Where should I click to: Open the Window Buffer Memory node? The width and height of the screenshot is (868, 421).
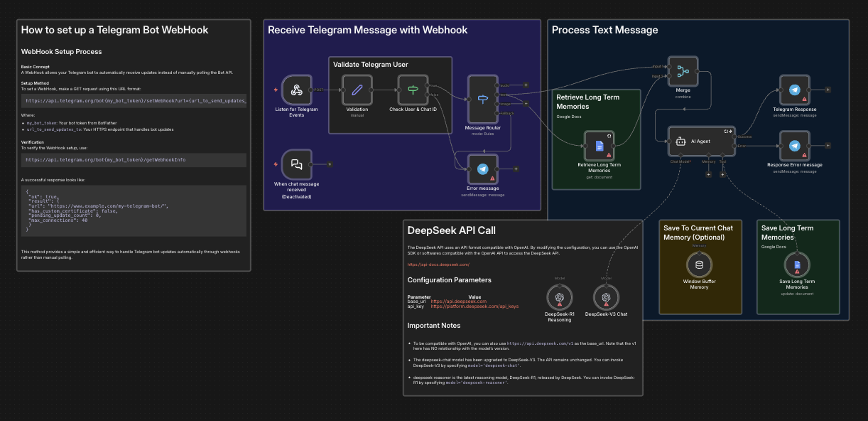point(699,265)
